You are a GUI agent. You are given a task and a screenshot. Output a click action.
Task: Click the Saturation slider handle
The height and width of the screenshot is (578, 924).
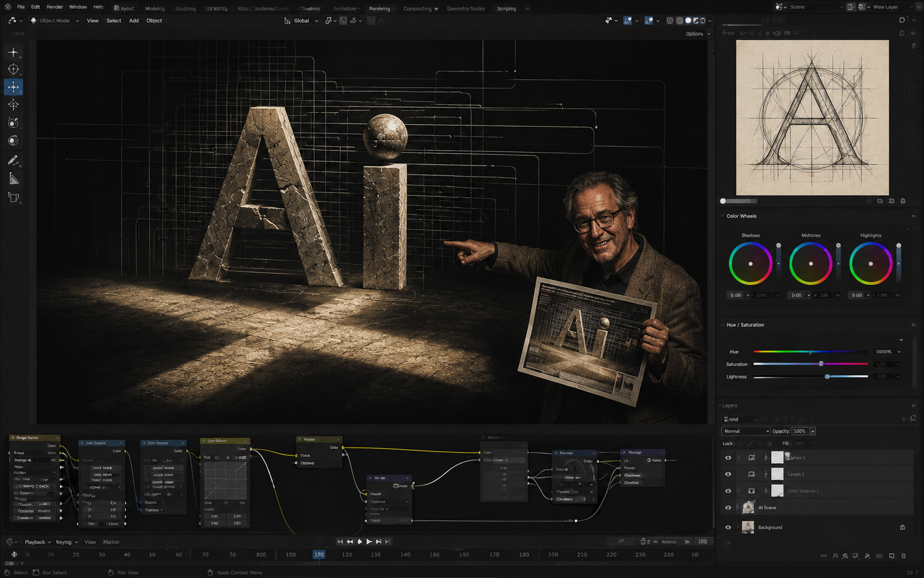point(821,364)
